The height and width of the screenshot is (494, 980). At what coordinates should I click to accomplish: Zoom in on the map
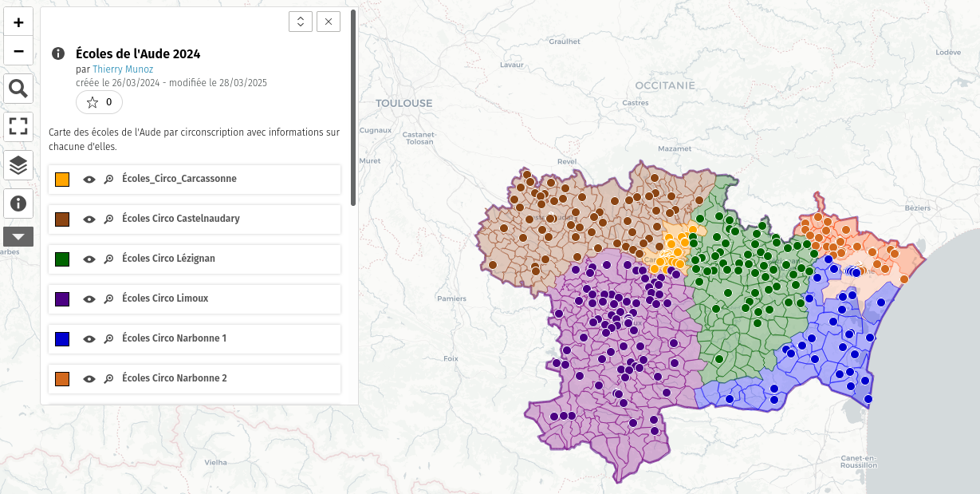tap(18, 22)
